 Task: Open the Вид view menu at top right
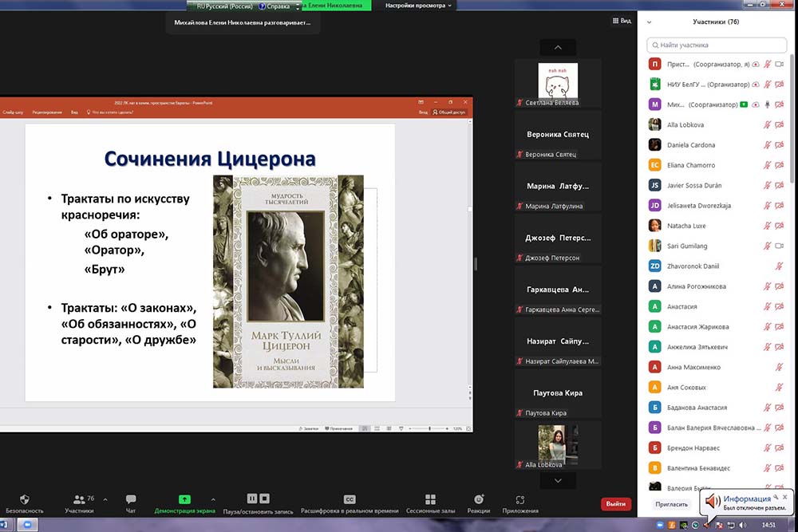tap(622, 22)
